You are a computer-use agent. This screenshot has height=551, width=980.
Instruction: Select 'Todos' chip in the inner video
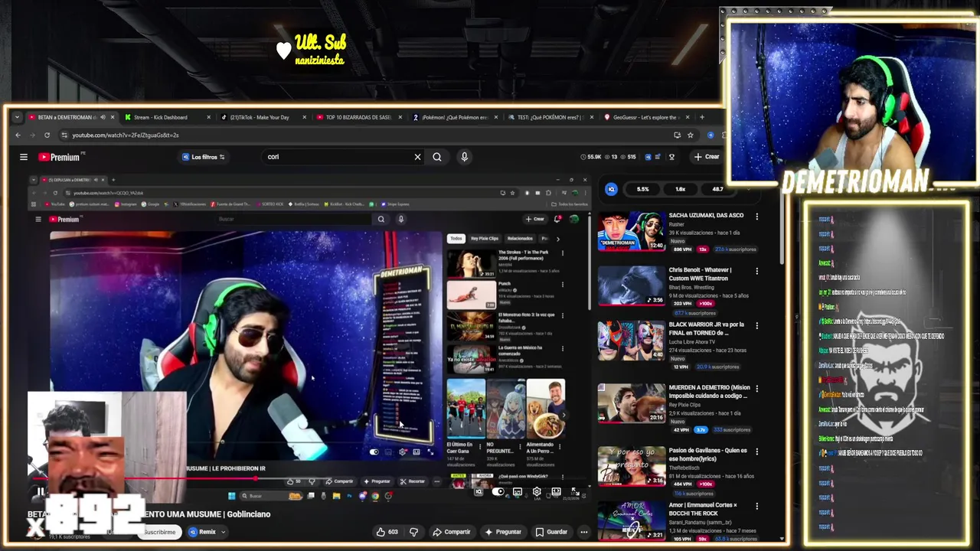point(456,239)
